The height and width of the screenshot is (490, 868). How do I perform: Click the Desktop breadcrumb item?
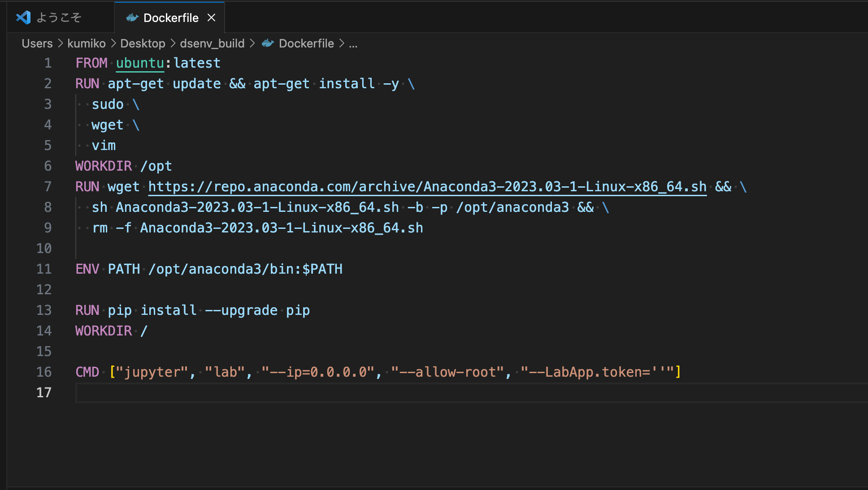tap(143, 43)
